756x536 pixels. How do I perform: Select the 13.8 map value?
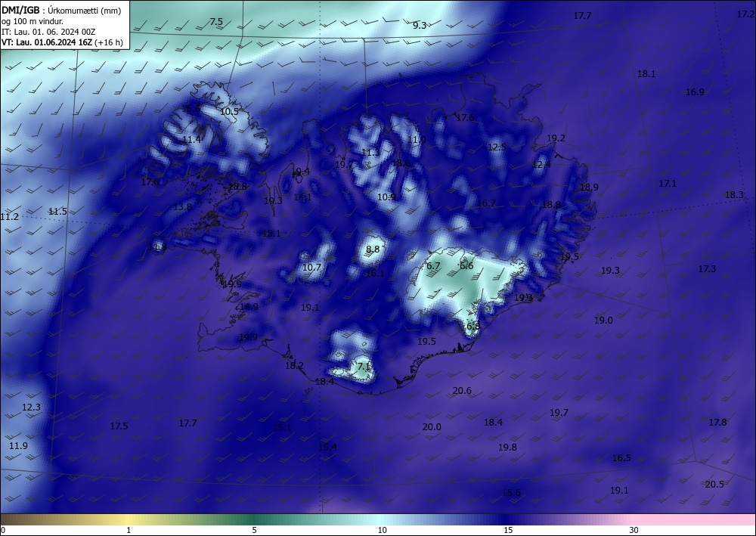(x=182, y=206)
